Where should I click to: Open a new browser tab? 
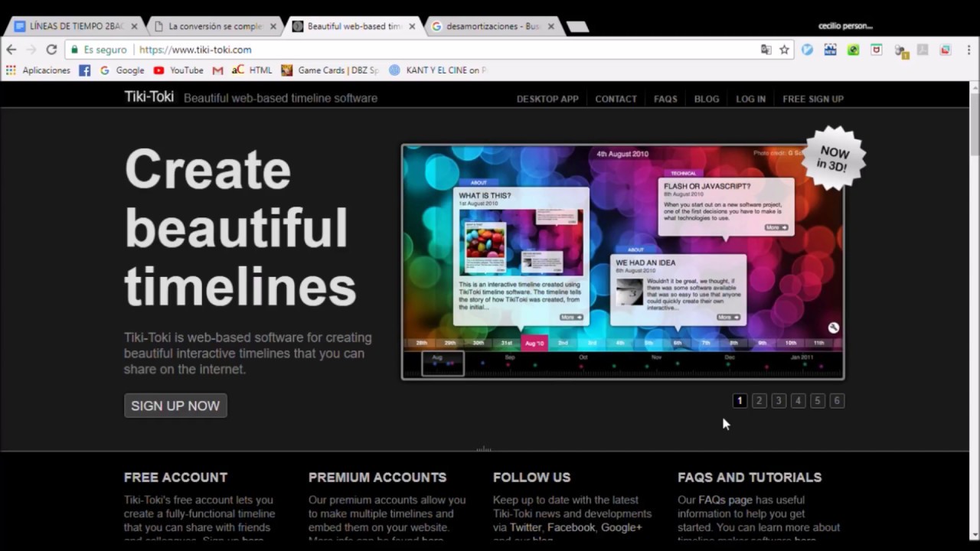(577, 27)
